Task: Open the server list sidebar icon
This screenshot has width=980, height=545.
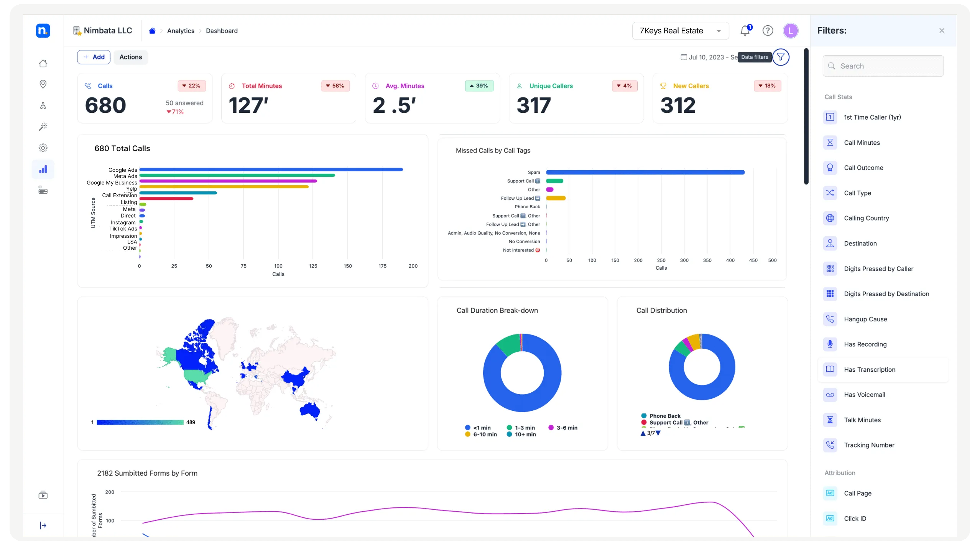Action: click(x=43, y=190)
